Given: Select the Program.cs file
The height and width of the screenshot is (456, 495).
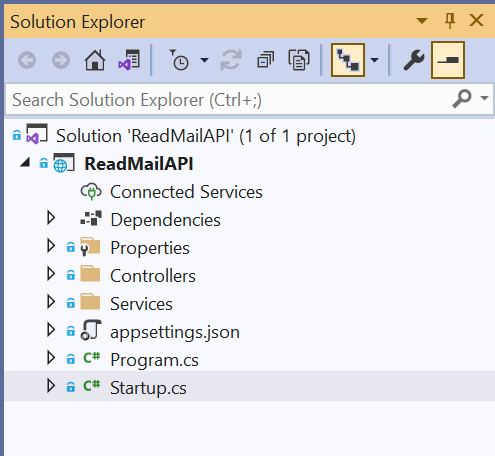Looking at the screenshot, I should [x=154, y=360].
